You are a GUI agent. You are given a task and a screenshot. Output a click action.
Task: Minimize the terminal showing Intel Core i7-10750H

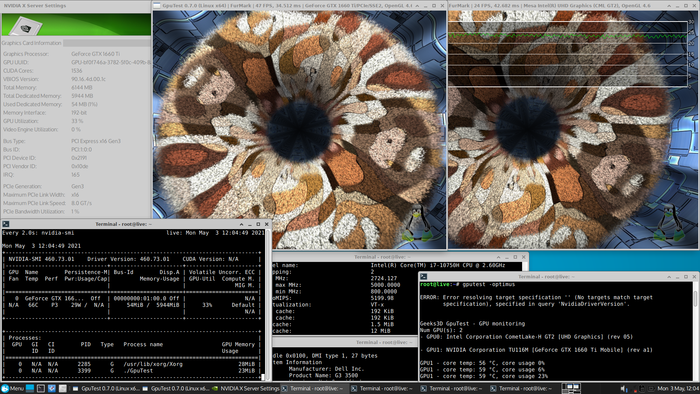pos(507,257)
